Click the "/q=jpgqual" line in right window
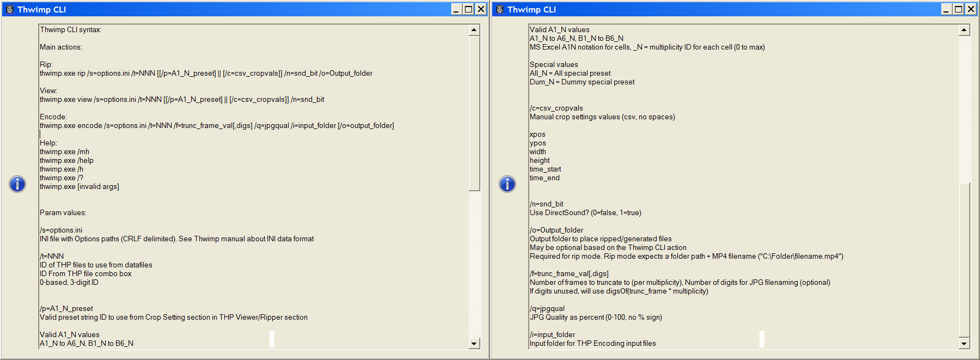 [547, 309]
